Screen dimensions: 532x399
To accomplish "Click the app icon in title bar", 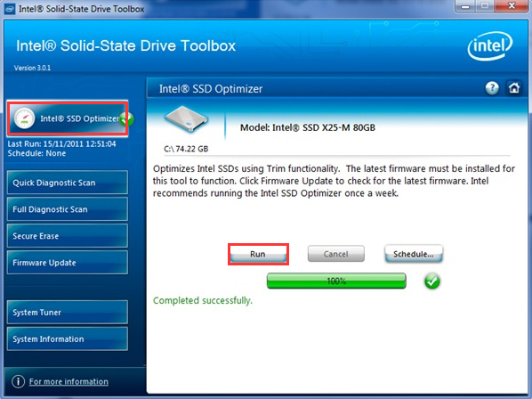I will coord(10,9).
